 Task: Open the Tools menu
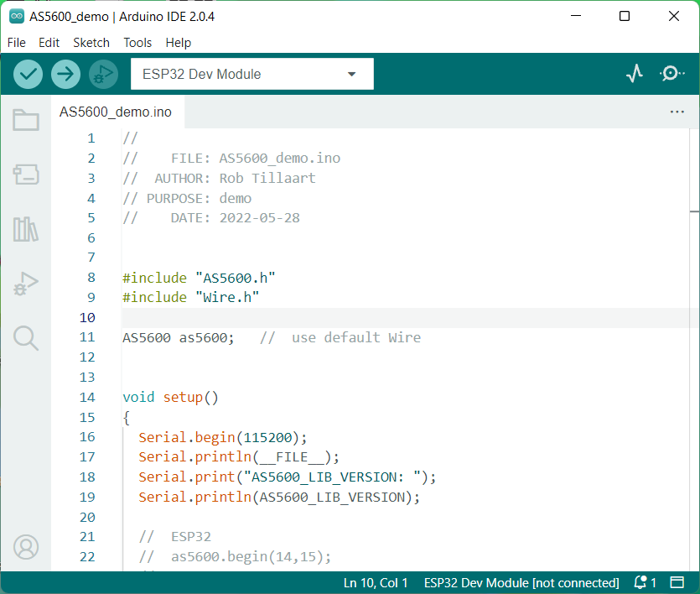(x=137, y=43)
